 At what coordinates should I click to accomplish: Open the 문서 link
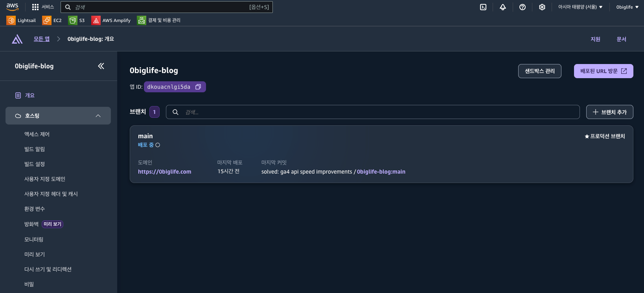pyautogui.click(x=621, y=39)
